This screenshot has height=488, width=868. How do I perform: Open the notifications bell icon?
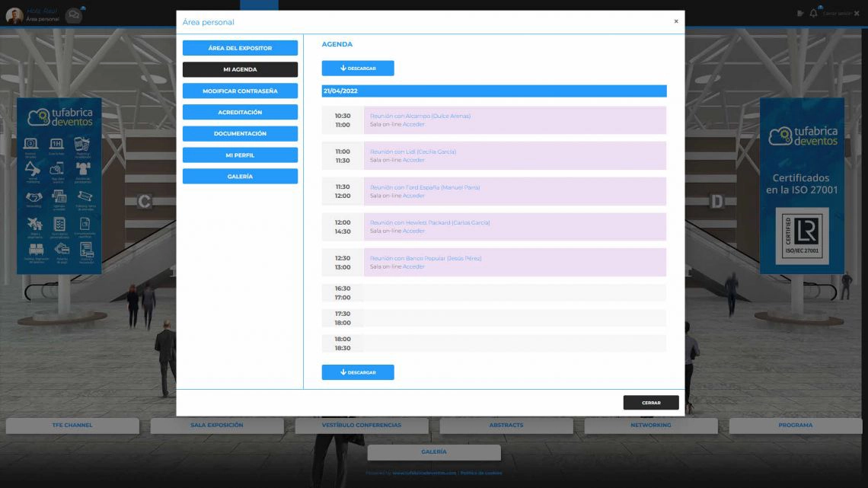[813, 13]
